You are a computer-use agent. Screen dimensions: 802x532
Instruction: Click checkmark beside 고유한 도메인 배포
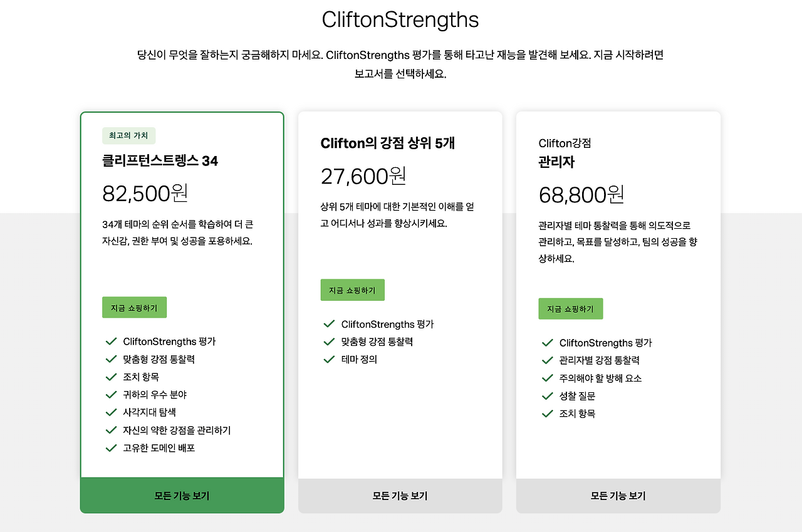112,448
